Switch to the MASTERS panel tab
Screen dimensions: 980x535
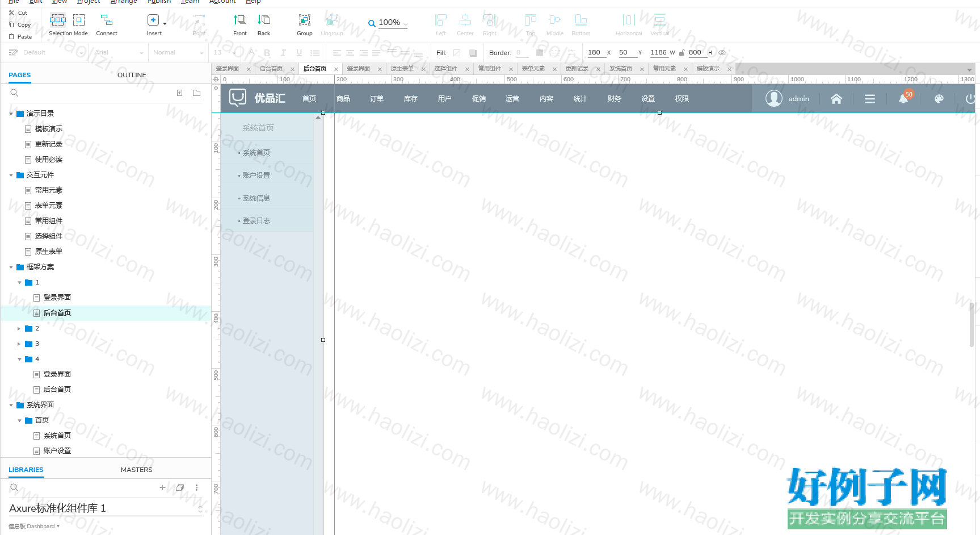point(137,470)
